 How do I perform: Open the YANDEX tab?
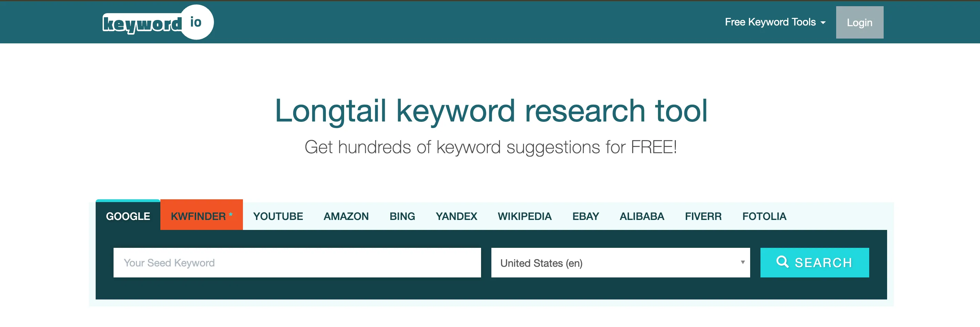pyautogui.click(x=457, y=216)
